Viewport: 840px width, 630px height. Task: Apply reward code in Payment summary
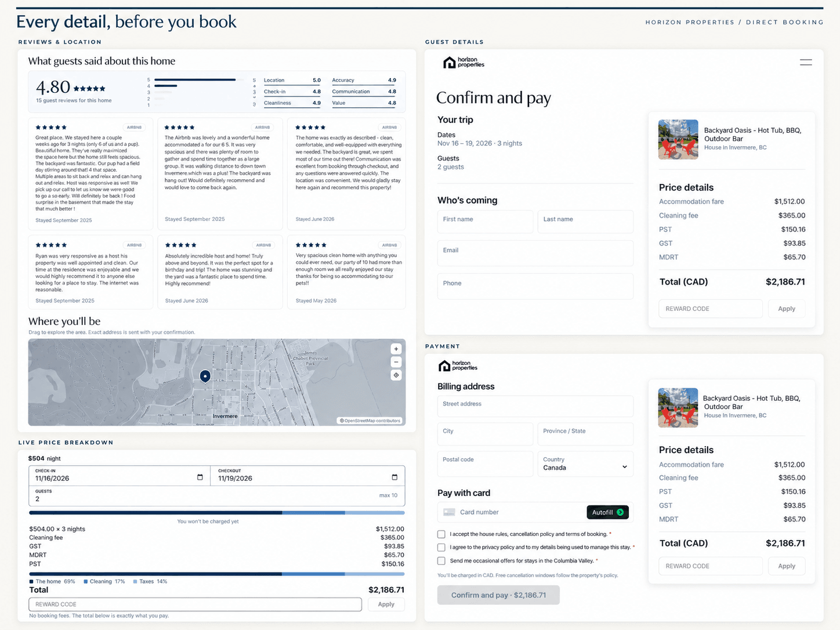(x=787, y=566)
